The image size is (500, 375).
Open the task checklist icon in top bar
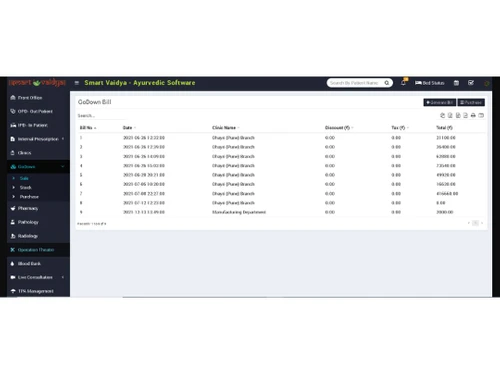tap(471, 83)
